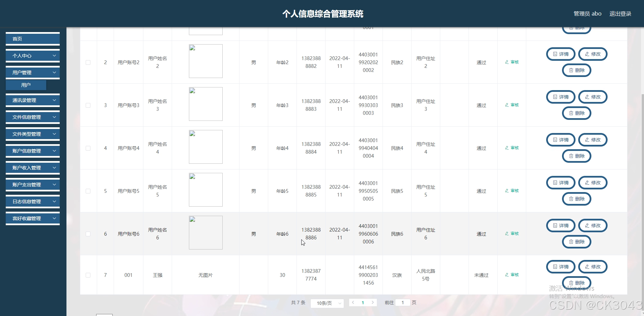Tick the checkbox for row 3
The height and width of the screenshot is (316, 644).
pyautogui.click(x=88, y=105)
